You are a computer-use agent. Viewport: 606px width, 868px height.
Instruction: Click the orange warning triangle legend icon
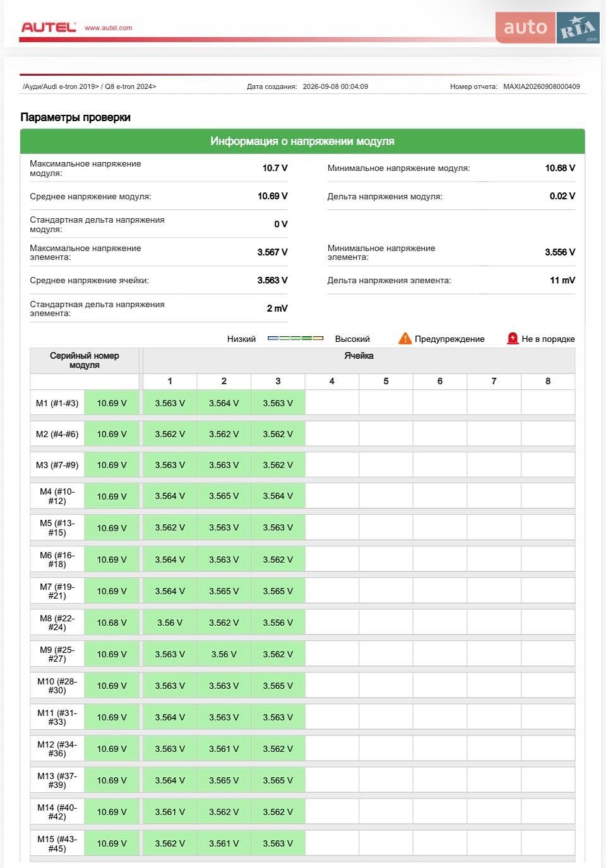[405, 339]
